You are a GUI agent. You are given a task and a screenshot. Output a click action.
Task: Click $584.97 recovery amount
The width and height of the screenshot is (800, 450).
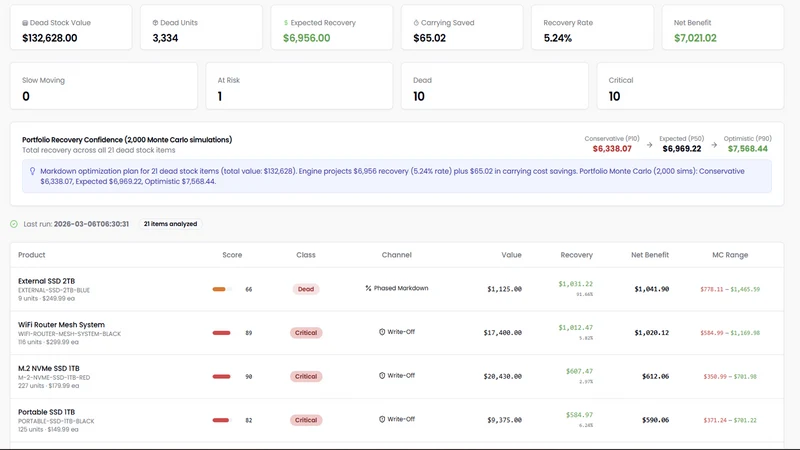click(x=579, y=415)
